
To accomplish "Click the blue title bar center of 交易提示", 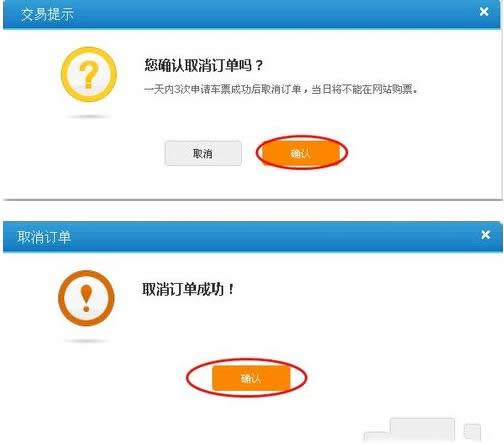I will tap(252, 14).
